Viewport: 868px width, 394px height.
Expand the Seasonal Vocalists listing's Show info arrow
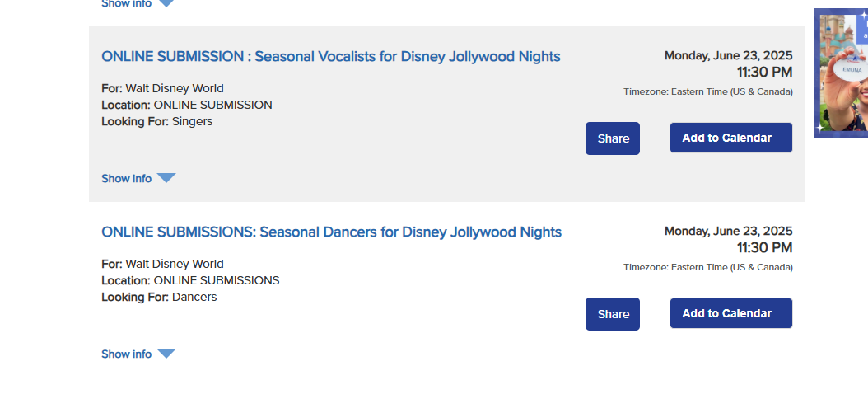click(x=166, y=178)
